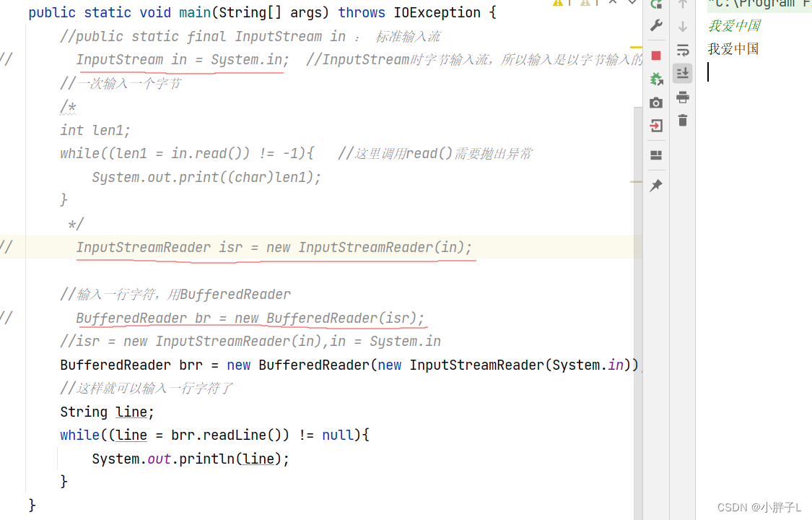Viewport: 812px width, 520px height.
Task: Collapse the inspections widget with the X chevron area
Action: 613,4
